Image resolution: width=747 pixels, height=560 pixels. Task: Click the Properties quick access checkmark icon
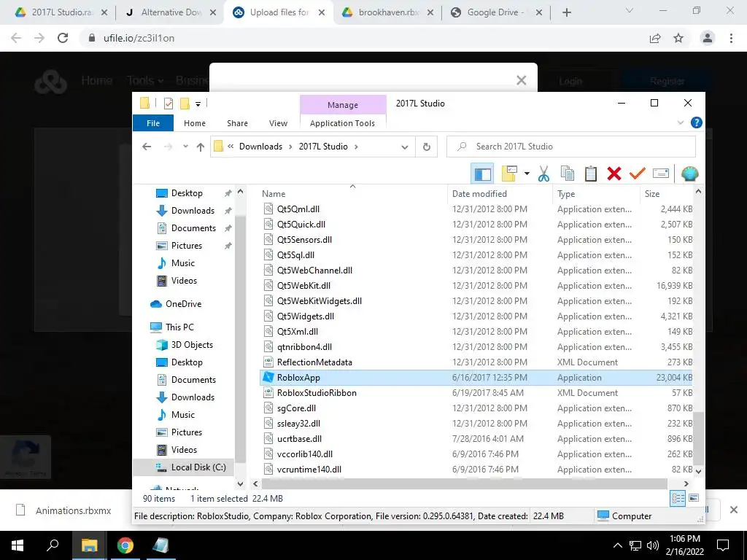pos(169,104)
